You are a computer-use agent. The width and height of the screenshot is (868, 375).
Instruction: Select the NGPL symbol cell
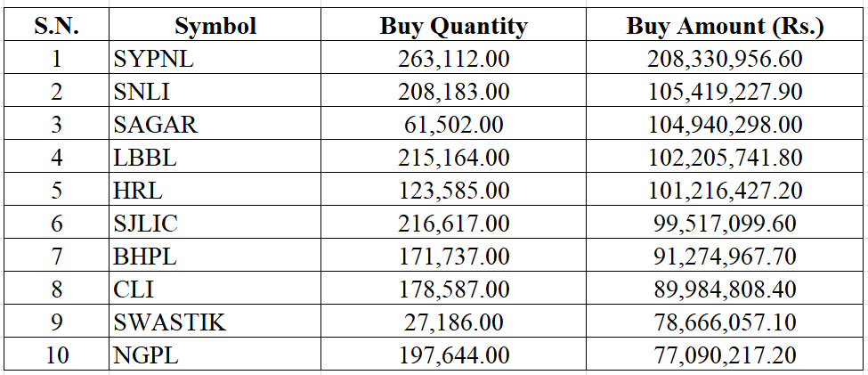click(x=146, y=355)
